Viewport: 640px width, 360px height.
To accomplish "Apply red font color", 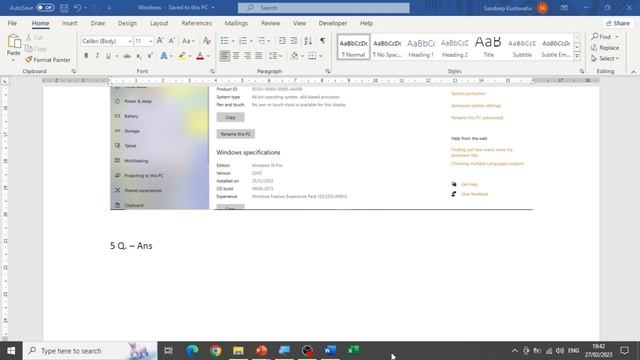I will coord(200,56).
